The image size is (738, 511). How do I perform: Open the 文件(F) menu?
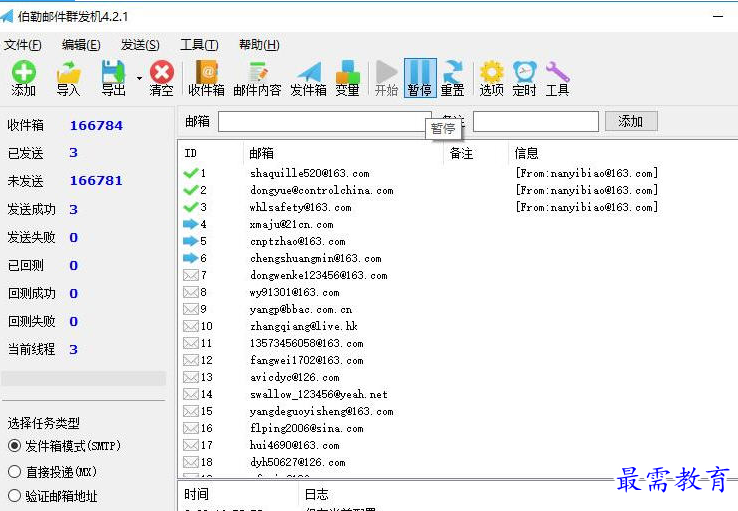pyautogui.click(x=23, y=45)
